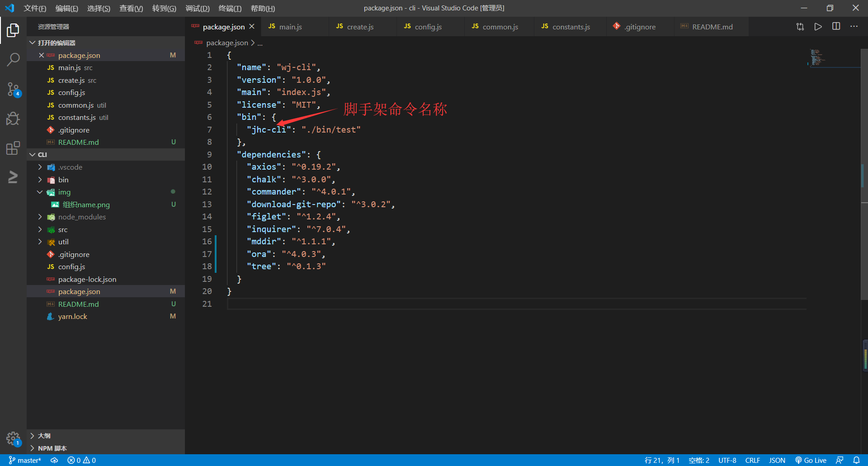Compare changes using the top-right diff icon

(x=800, y=27)
